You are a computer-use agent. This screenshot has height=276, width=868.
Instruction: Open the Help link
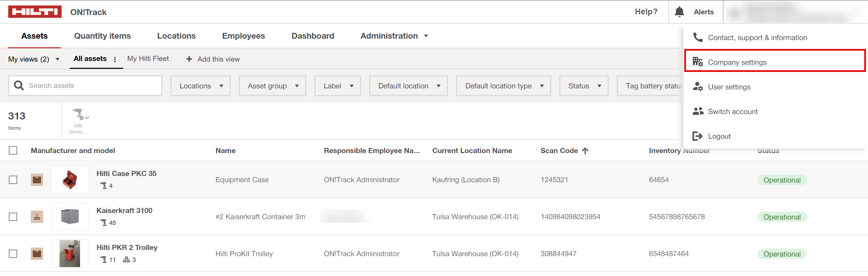646,12
